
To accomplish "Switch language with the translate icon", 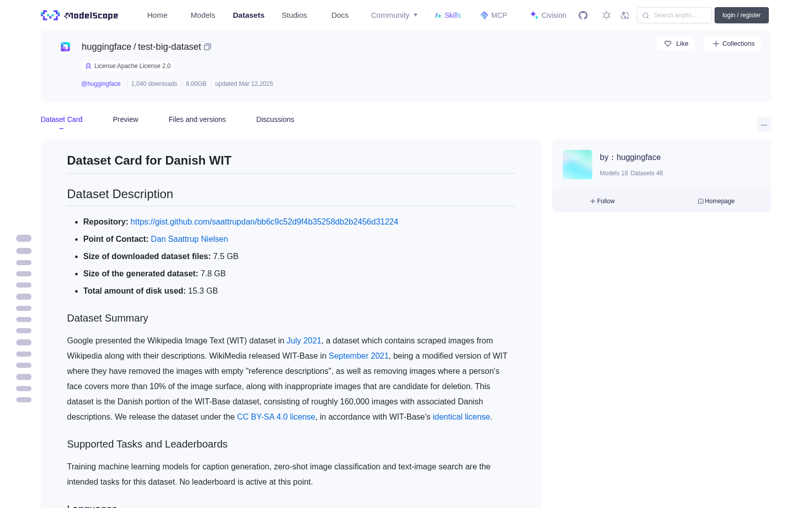I will pos(625,15).
